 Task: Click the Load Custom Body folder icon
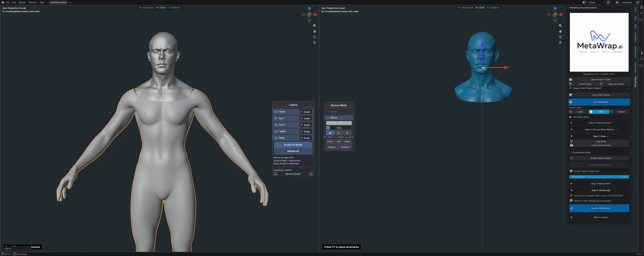click(x=572, y=145)
